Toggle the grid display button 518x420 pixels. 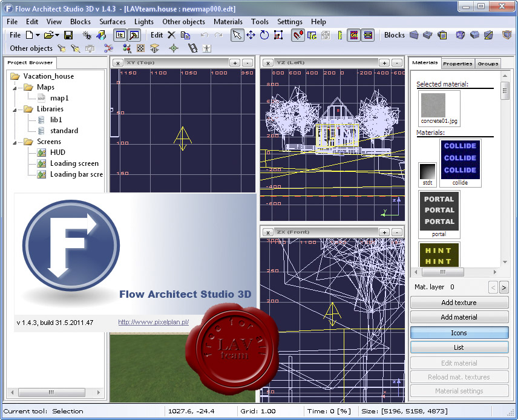(354, 35)
